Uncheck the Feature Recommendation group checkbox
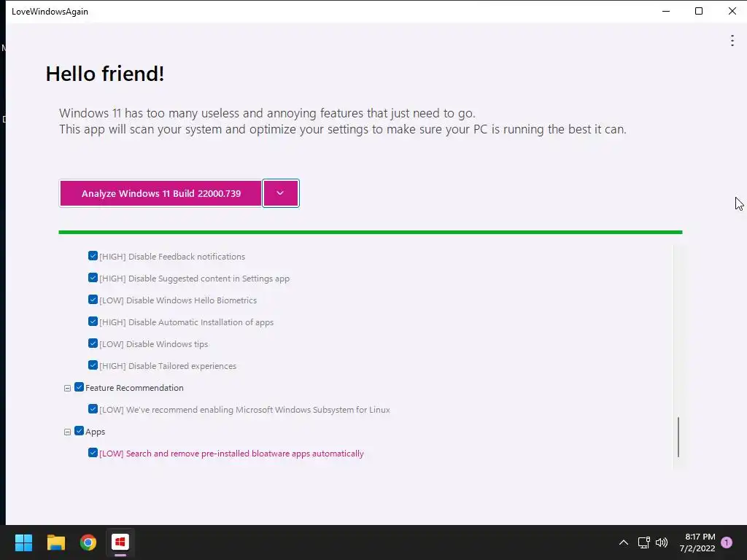The image size is (747, 560). (x=79, y=387)
